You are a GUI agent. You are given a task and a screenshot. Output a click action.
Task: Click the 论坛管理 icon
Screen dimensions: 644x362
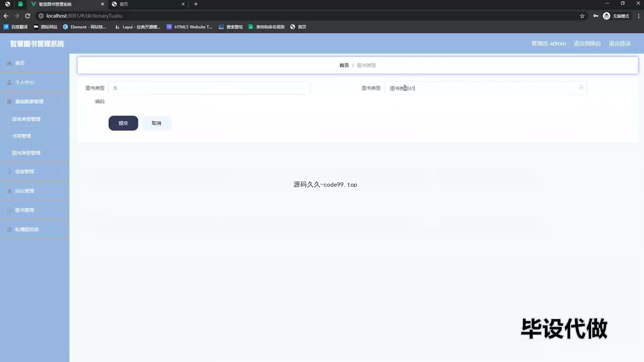[x=9, y=191]
